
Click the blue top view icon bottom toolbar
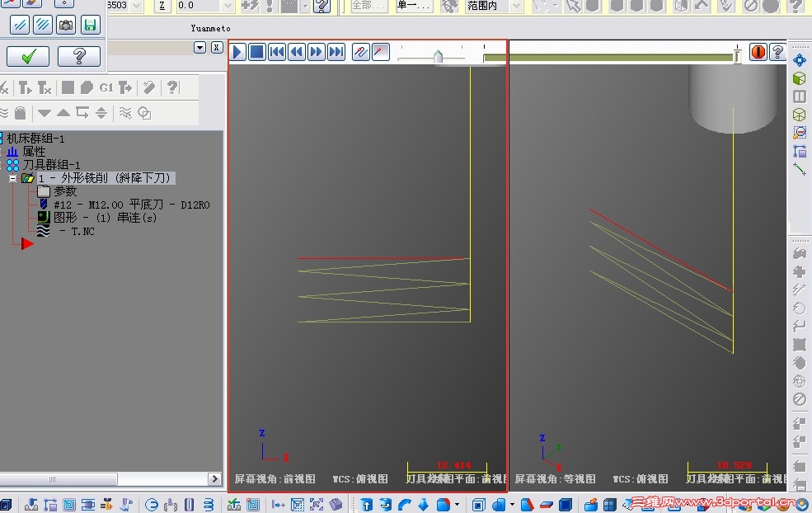click(x=367, y=504)
